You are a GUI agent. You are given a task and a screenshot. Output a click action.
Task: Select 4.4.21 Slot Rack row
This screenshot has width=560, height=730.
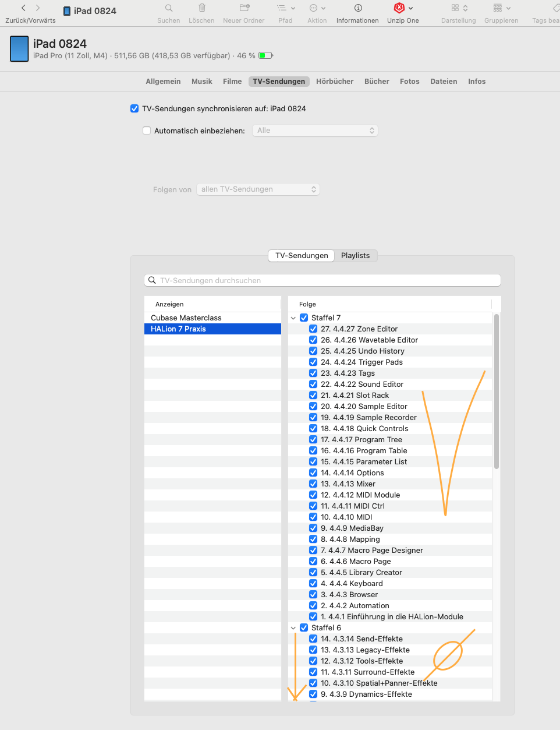coord(390,395)
